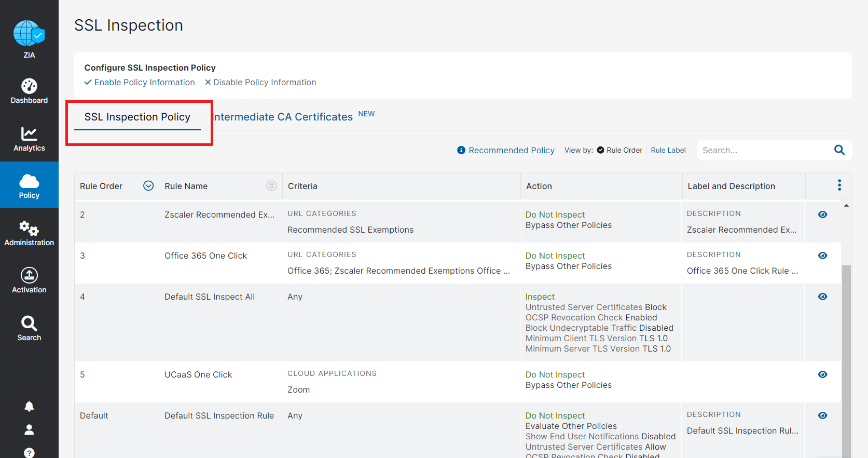Open the Analytics section

point(29,139)
